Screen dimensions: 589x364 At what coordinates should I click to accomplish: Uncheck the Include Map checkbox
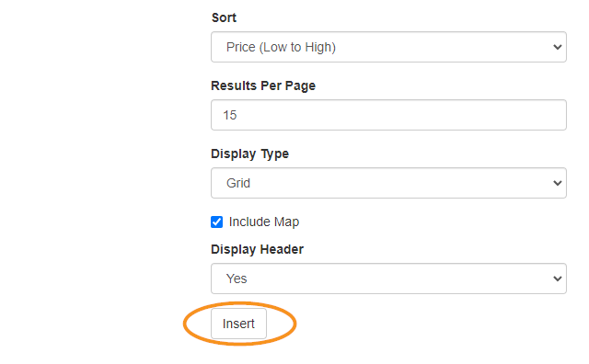click(x=217, y=222)
